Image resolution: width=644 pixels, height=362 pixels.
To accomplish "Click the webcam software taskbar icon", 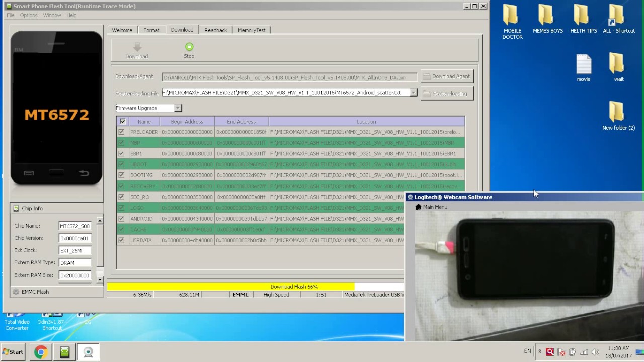I will tap(88, 352).
